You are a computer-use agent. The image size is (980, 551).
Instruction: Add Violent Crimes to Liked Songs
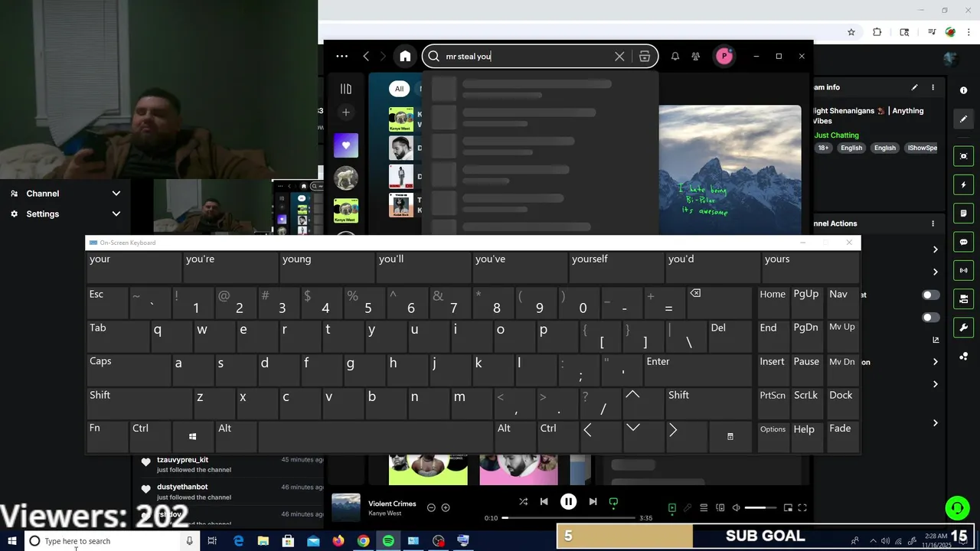[446, 507]
